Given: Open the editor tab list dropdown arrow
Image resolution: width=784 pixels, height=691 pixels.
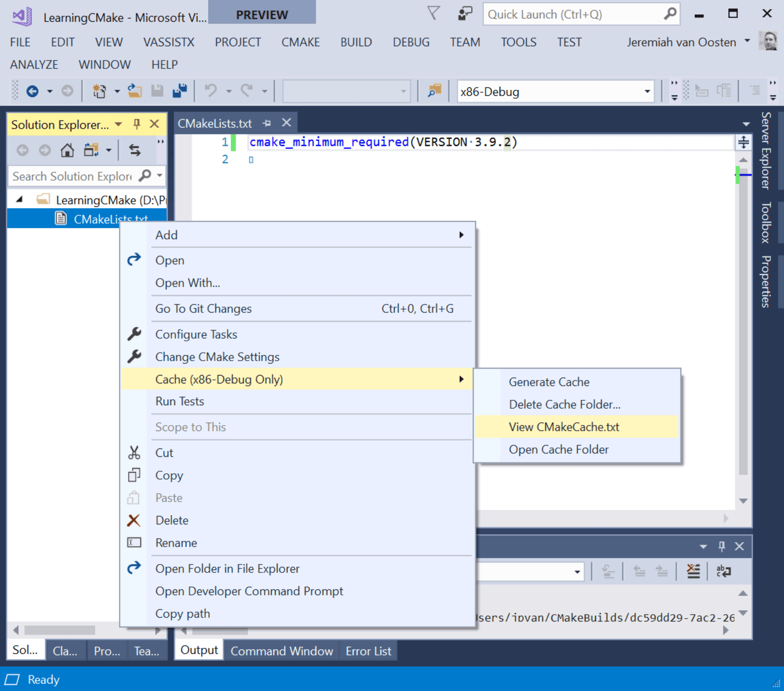Looking at the screenshot, I should [x=746, y=124].
